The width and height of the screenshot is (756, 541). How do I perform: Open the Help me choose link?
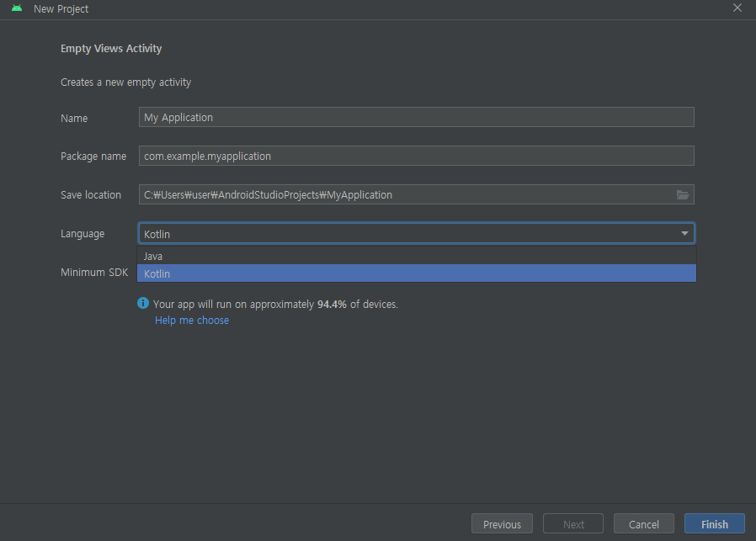pyautogui.click(x=192, y=321)
